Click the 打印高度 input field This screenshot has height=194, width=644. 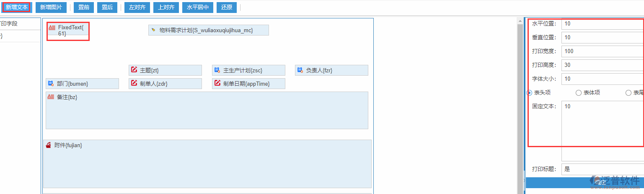click(603, 65)
